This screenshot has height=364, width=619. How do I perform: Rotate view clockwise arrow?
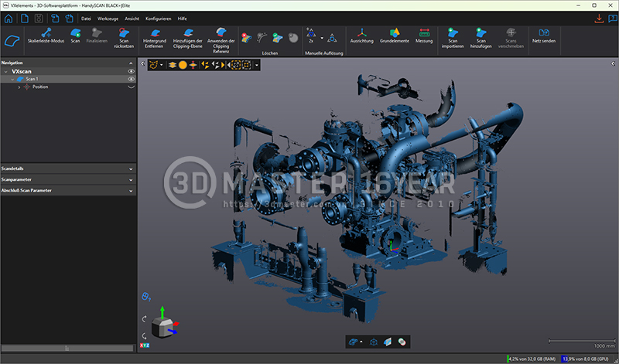[145, 318]
